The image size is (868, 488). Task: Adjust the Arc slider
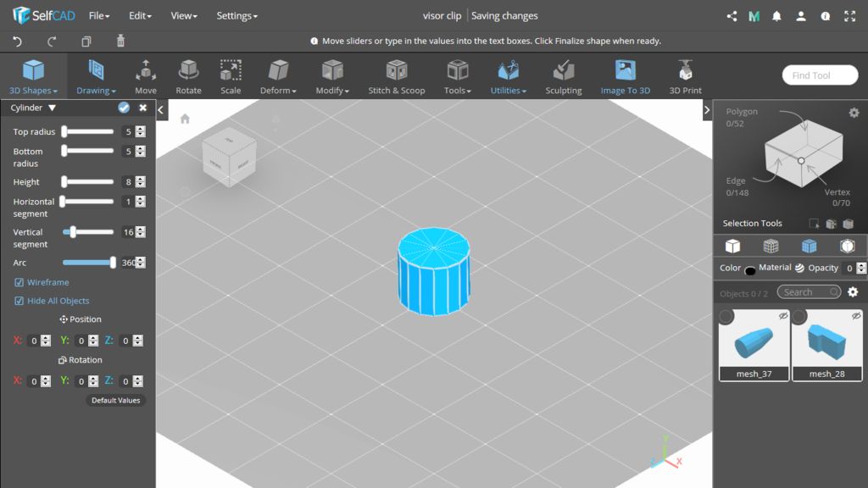(88, 263)
